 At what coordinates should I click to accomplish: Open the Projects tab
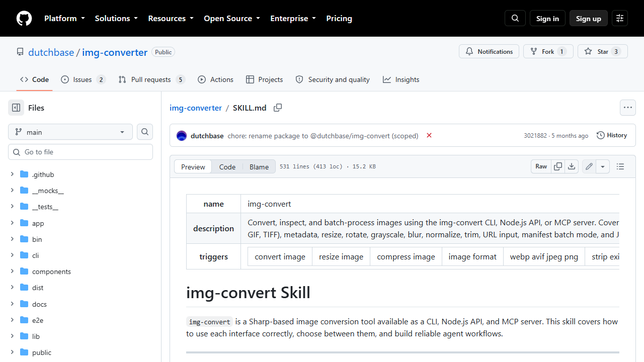click(265, 79)
